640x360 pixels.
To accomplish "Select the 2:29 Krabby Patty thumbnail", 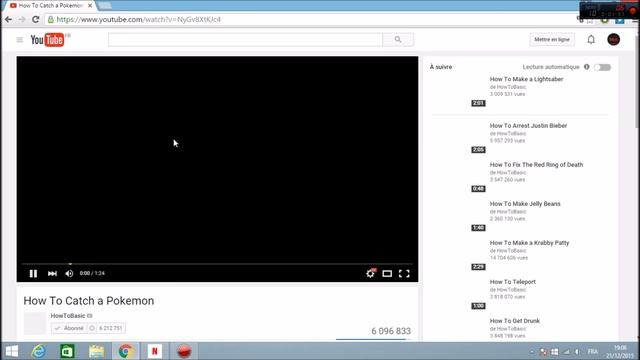I will click(x=458, y=255).
